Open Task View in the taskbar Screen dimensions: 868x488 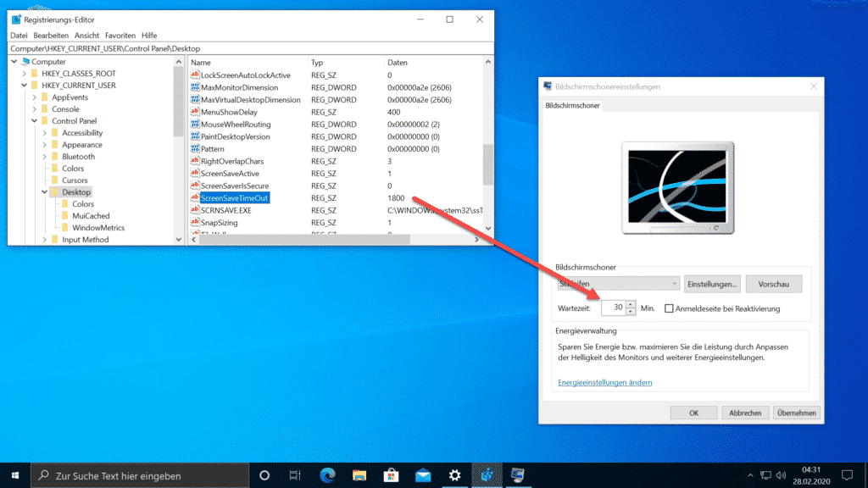pos(295,475)
